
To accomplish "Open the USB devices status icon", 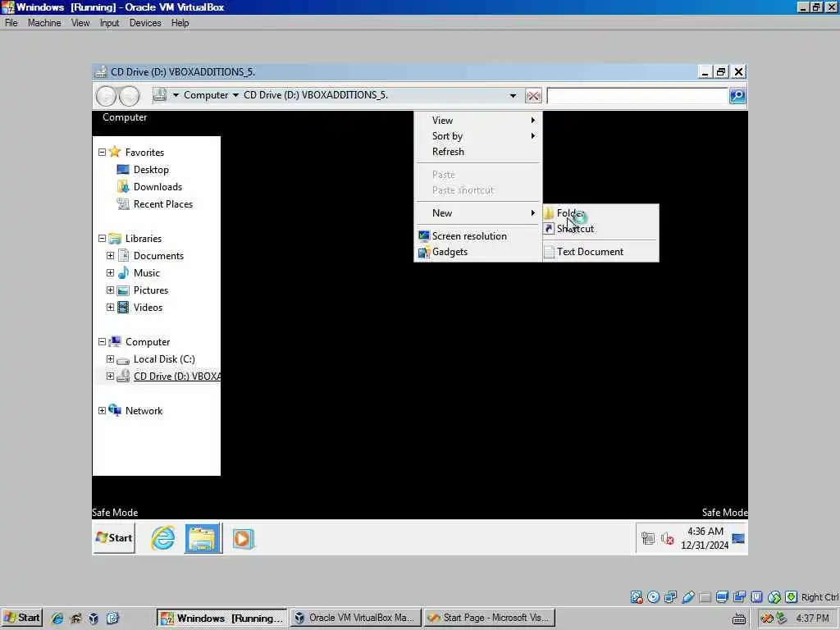I will click(x=688, y=597).
